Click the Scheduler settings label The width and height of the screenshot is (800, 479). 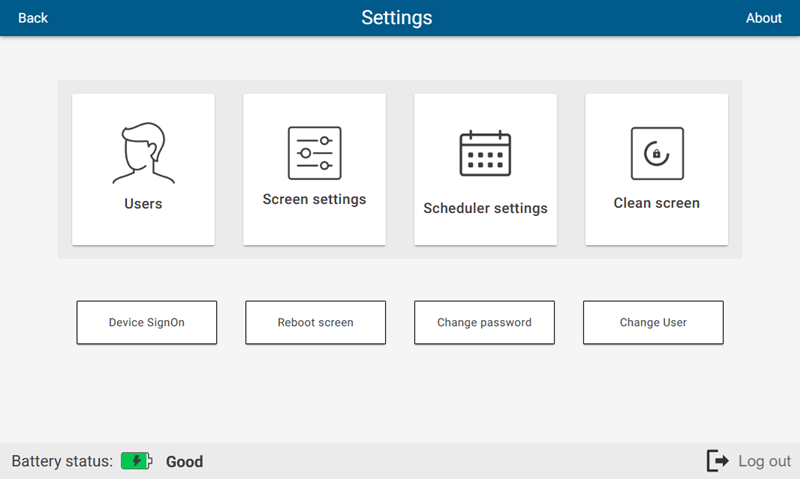pos(485,208)
